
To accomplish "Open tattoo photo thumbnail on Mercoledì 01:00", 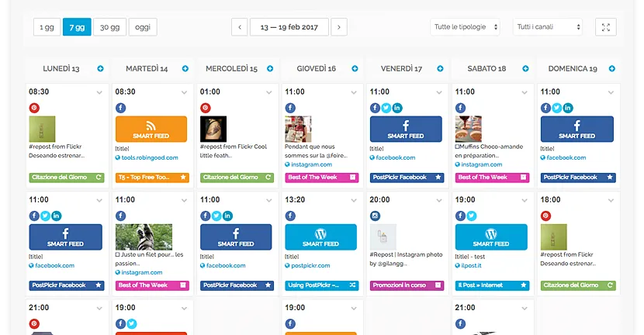I will point(213,129).
